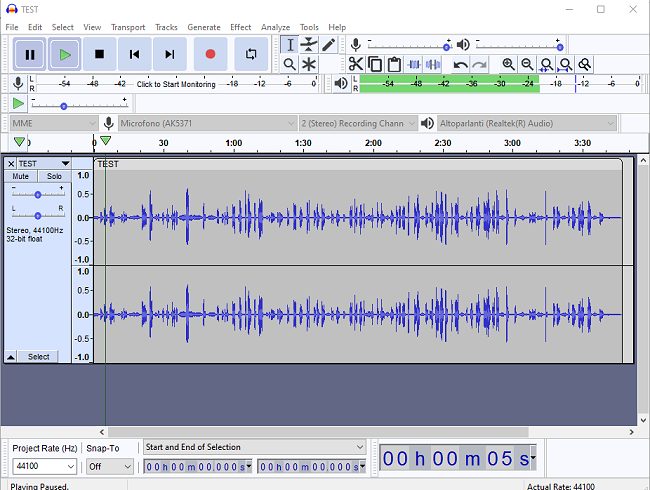Click the playback volume slider handle

click(x=560, y=47)
